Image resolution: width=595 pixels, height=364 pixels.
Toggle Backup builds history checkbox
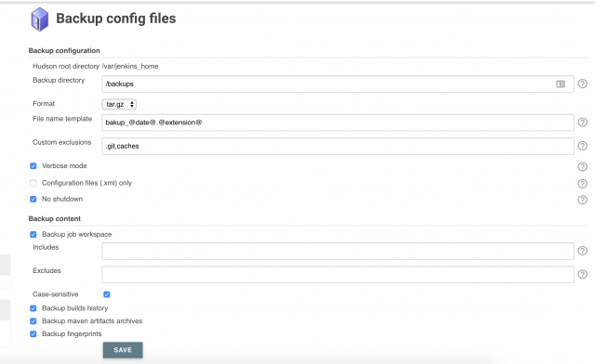(x=33, y=308)
